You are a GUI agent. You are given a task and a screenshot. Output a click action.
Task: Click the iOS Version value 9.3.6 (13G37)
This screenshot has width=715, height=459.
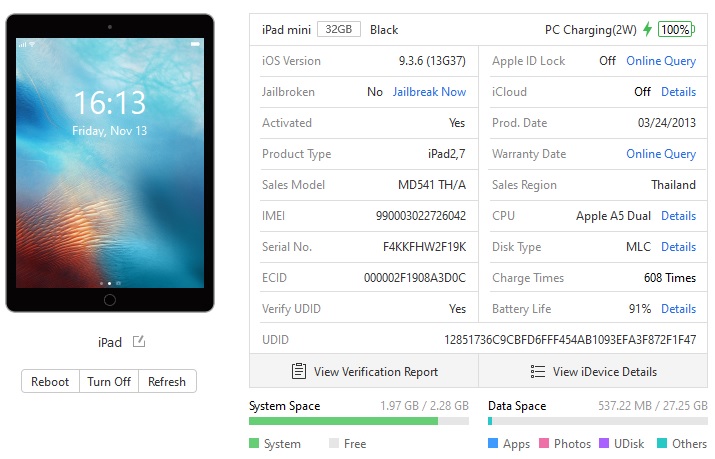(432, 61)
